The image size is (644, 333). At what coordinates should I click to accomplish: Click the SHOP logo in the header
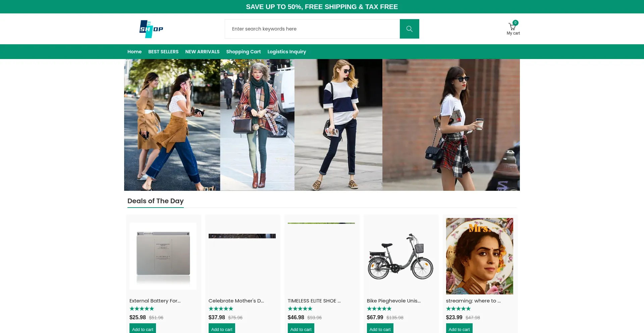pos(151,29)
